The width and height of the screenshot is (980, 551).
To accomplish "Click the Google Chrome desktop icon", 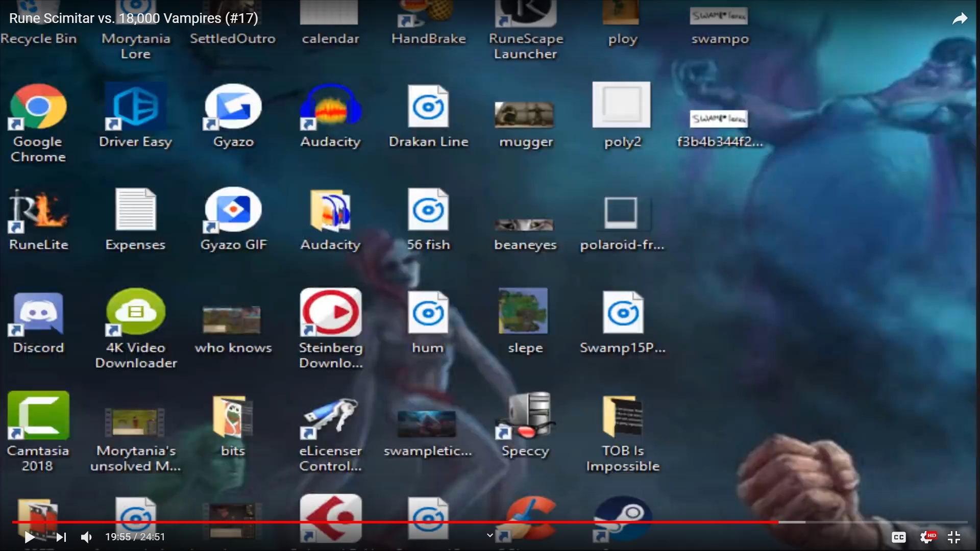I will pyautogui.click(x=38, y=107).
